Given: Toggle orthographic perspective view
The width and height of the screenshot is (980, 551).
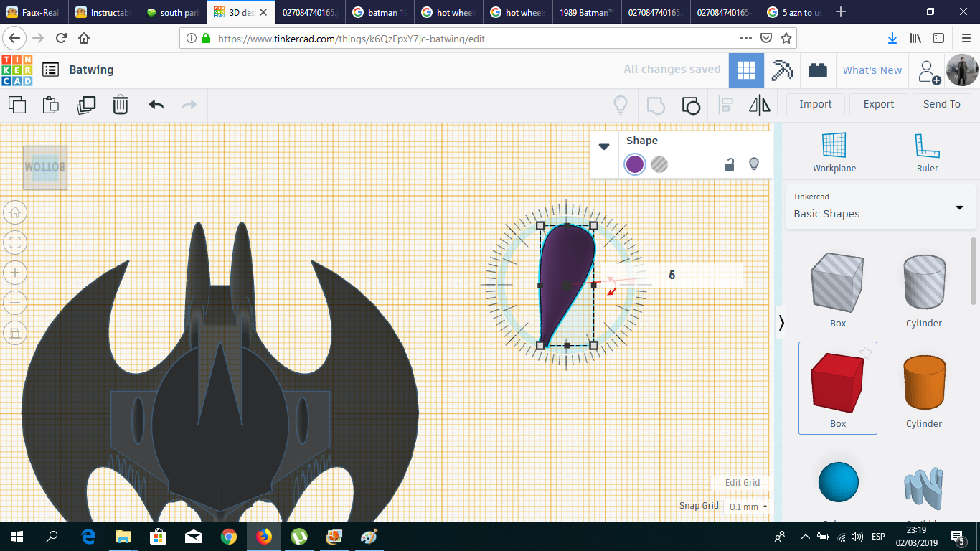Looking at the screenshot, I should (x=15, y=333).
